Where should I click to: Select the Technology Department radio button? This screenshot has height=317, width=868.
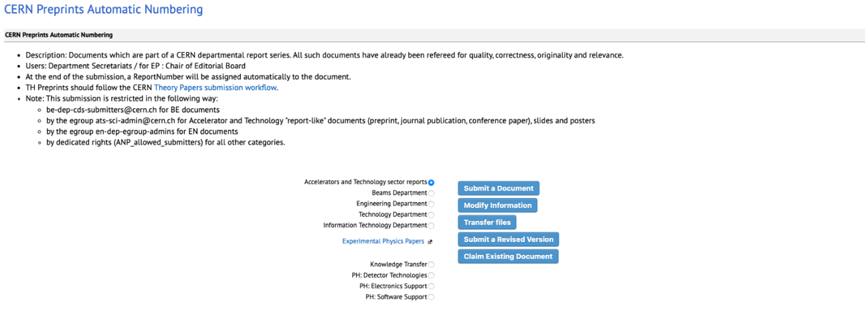(x=431, y=215)
